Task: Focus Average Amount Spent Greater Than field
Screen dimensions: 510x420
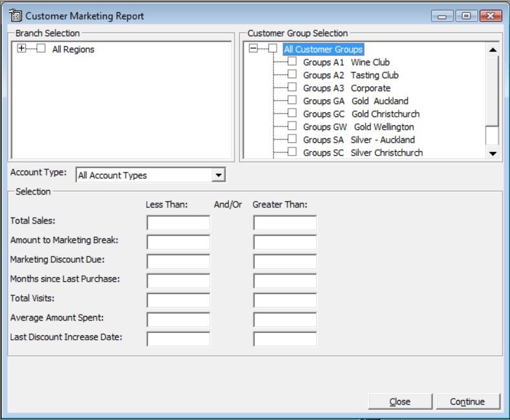Action: (x=285, y=320)
